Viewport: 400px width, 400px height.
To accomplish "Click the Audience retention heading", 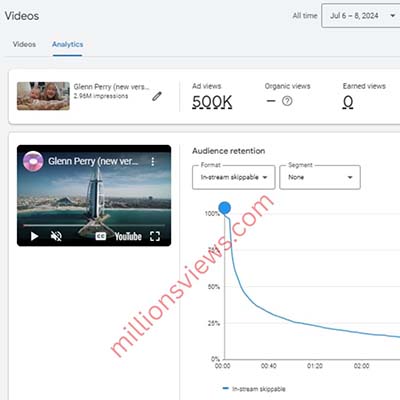I will point(229,151).
